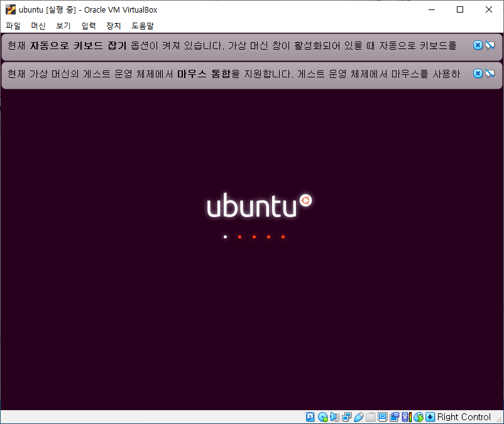
Task: Open the 보기 menu
Action: tap(63, 26)
